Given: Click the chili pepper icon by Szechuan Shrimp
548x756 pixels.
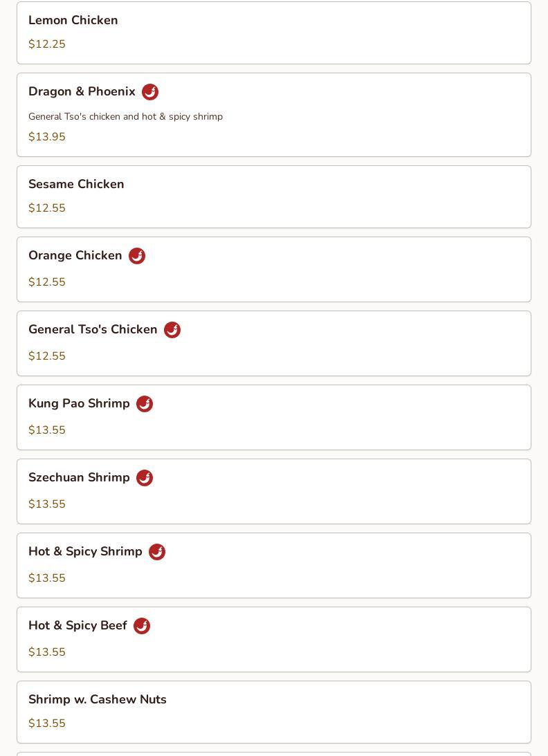Looking at the screenshot, I should [145, 478].
